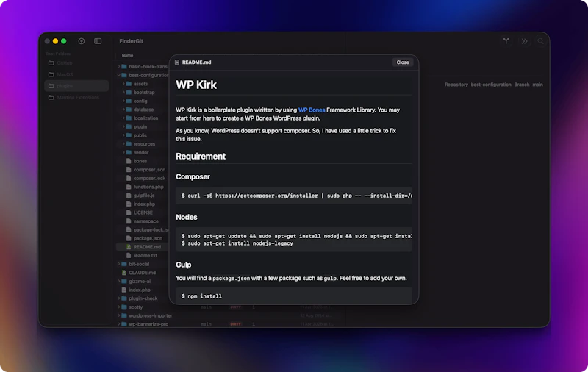Select the package.json file
The height and width of the screenshot is (372, 588).
pos(148,238)
